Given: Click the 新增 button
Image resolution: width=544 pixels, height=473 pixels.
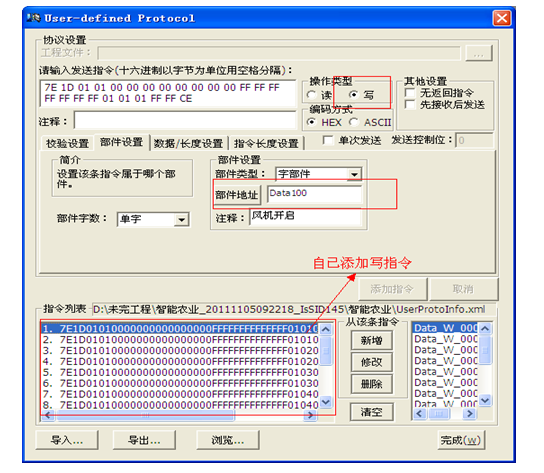Looking at the screenshot, I should pyautogui.click(x=372, y=340).
